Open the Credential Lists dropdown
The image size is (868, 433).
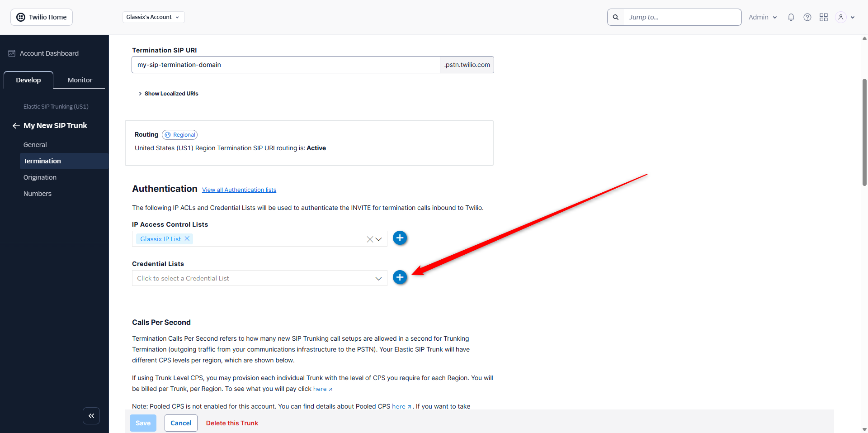tap(259, 278)
